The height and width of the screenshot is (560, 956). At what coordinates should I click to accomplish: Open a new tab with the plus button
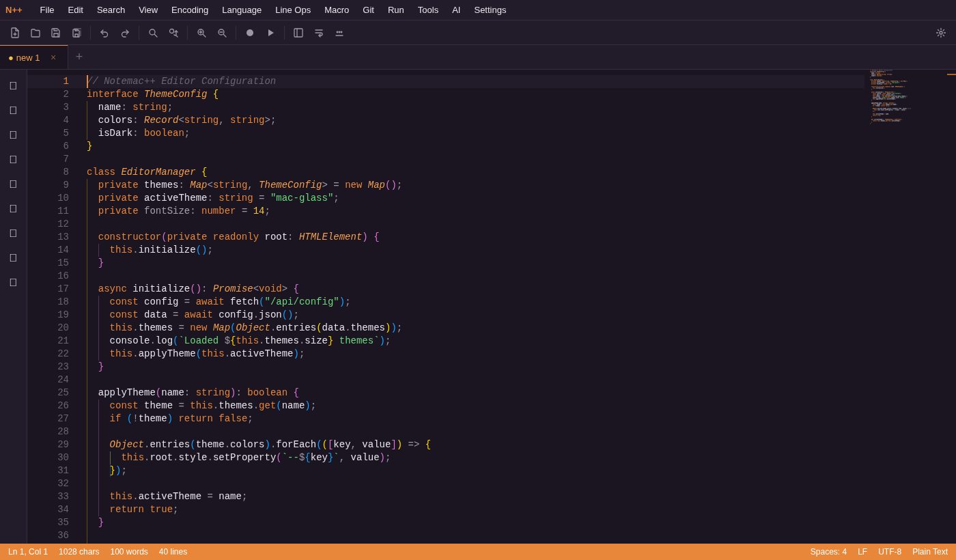79,57
